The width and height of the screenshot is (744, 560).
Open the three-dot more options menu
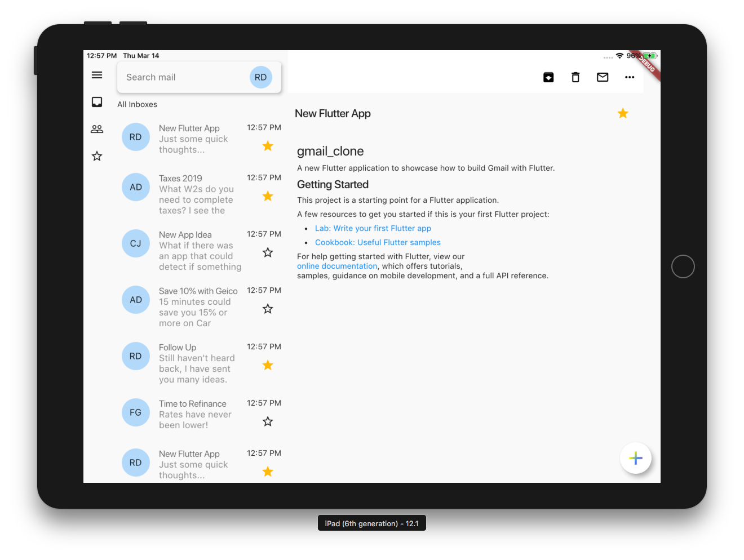pos(630,77)
